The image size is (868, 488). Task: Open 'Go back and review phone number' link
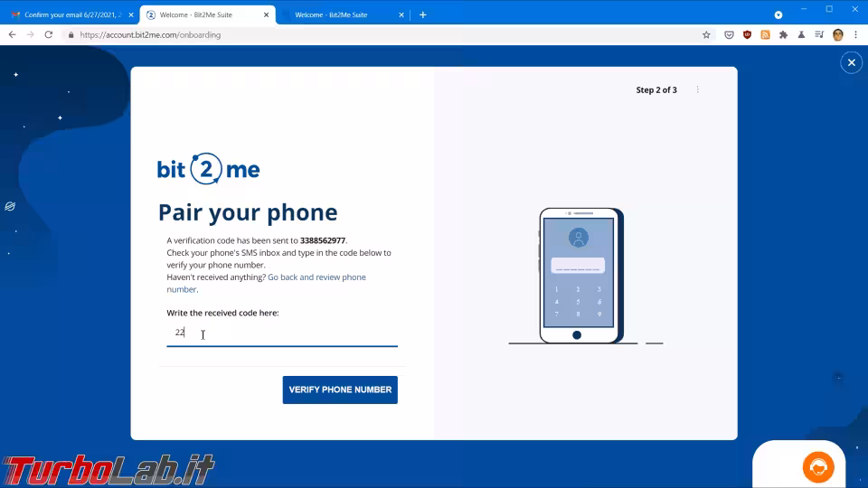coord(266,283)
